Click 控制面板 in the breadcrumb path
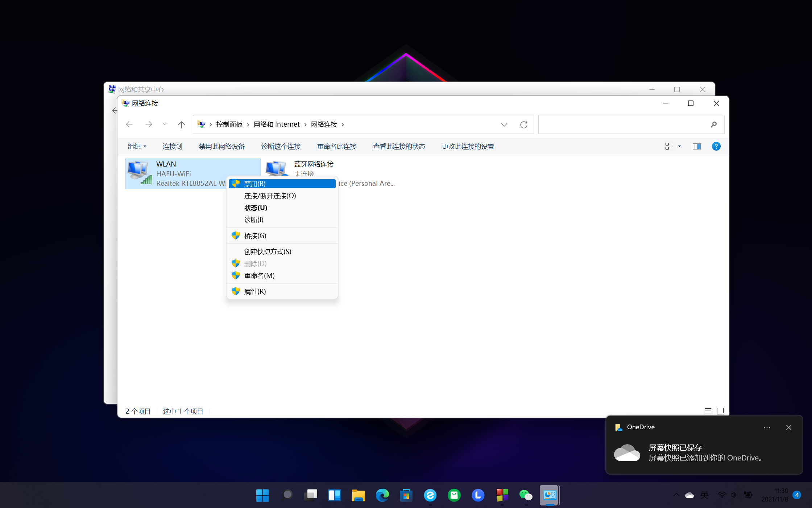The image size is (812, 508). pos(229,124)
